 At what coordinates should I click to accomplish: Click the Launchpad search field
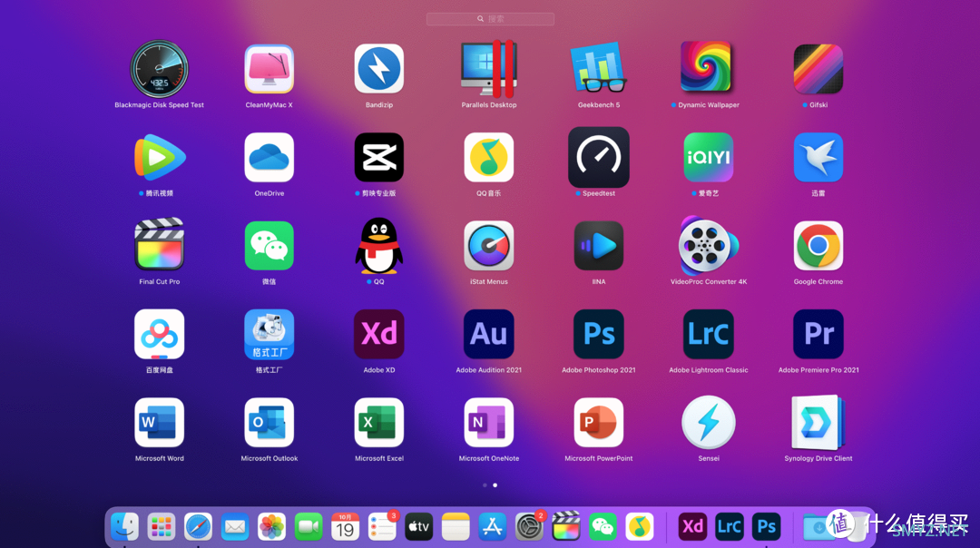click(490, 19)
